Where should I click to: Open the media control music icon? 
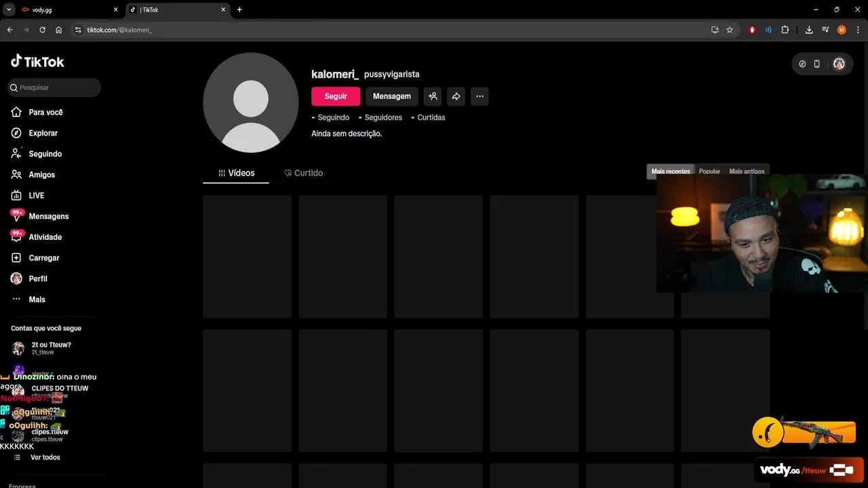pyautogui.click(x=825, y=30)
